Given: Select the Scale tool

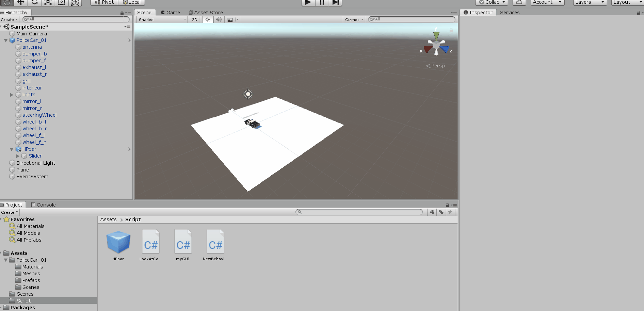Looking at the screenshot, I should 48,2.
